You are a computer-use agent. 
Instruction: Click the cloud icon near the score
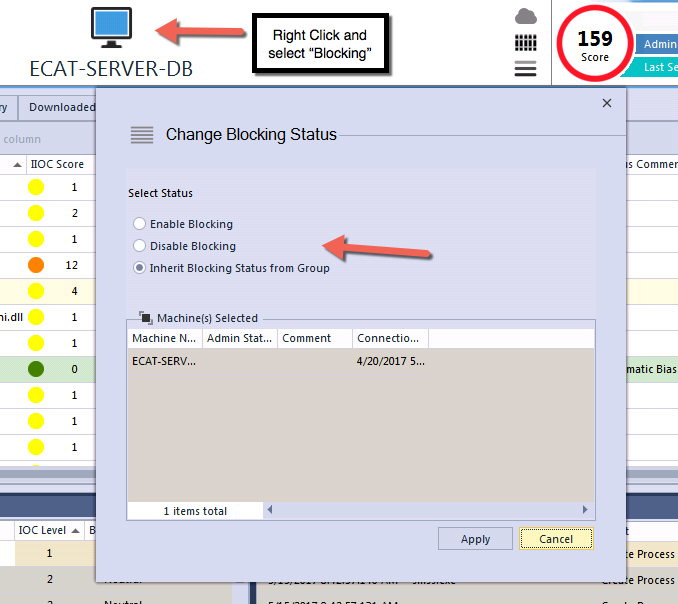[525, 16]
